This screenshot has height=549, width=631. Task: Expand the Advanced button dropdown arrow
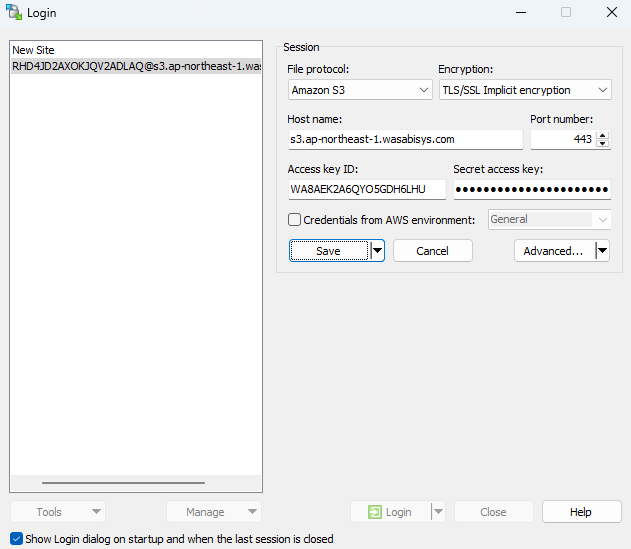(x=602, y=251)
